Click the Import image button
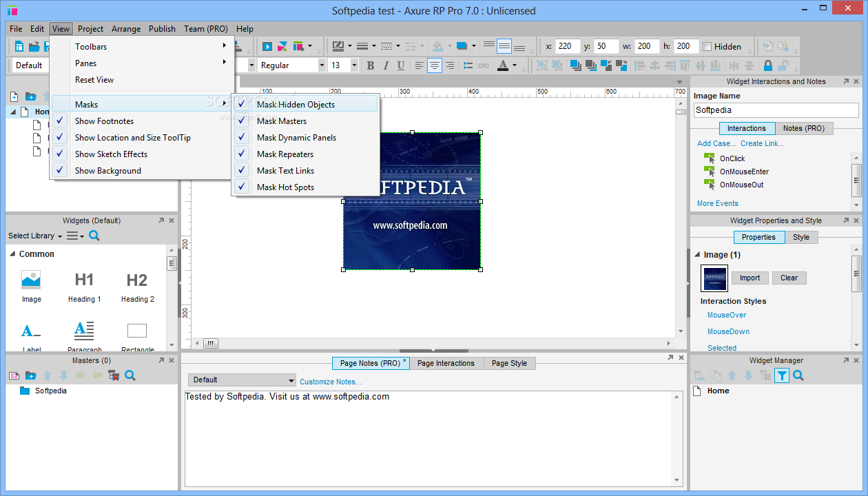The image size is (868, 496). point(750,278)
